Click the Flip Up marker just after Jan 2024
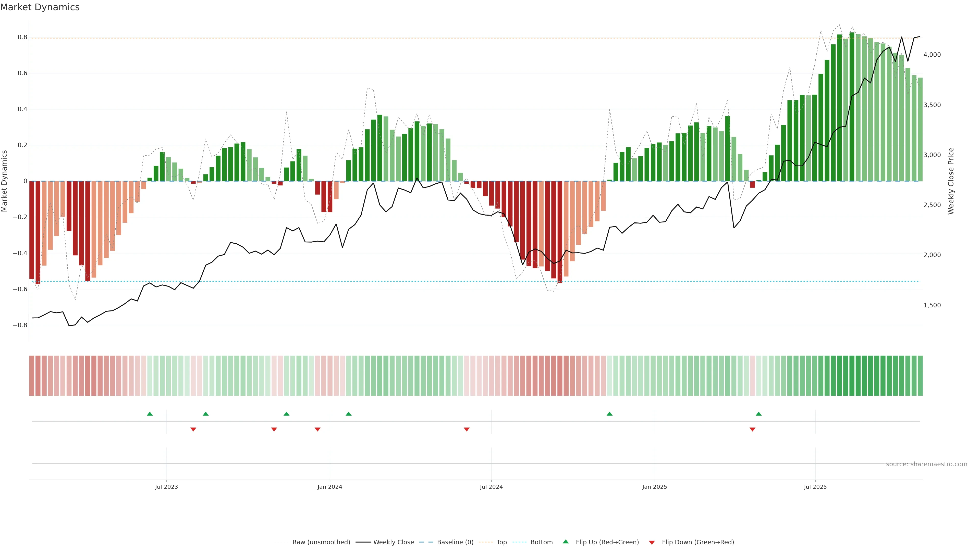The height and width of the screenshot is (551, 980). click(348, 414)
